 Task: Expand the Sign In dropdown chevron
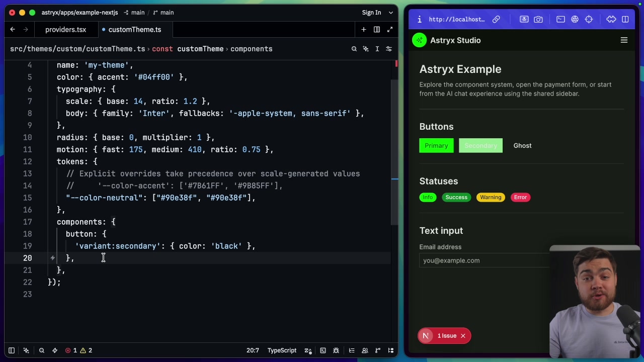390,13
